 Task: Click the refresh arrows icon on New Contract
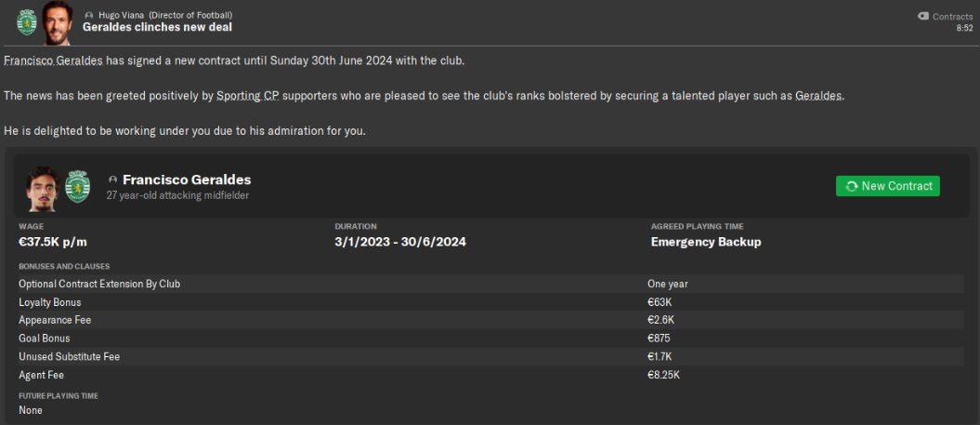tap(851, 186)
